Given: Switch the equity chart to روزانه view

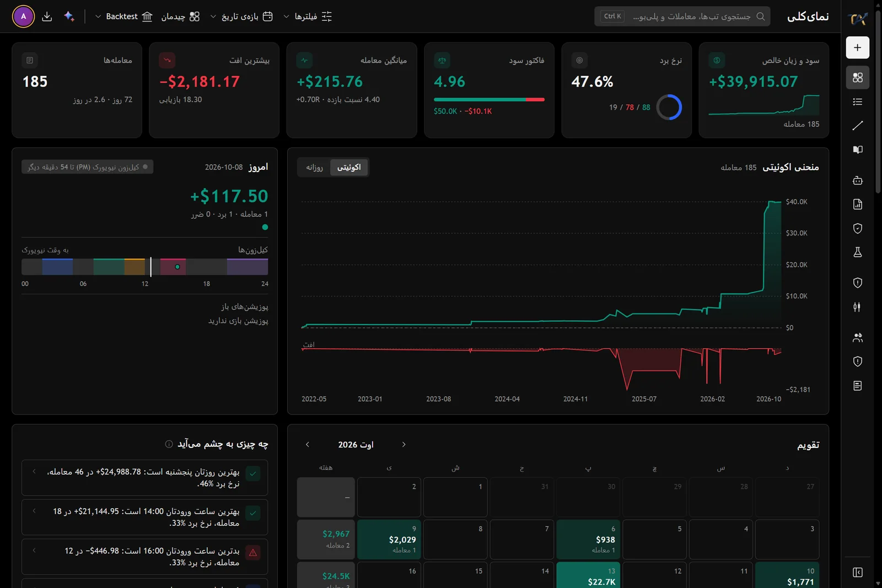Looking at the screenshot, I should point(314,168).
